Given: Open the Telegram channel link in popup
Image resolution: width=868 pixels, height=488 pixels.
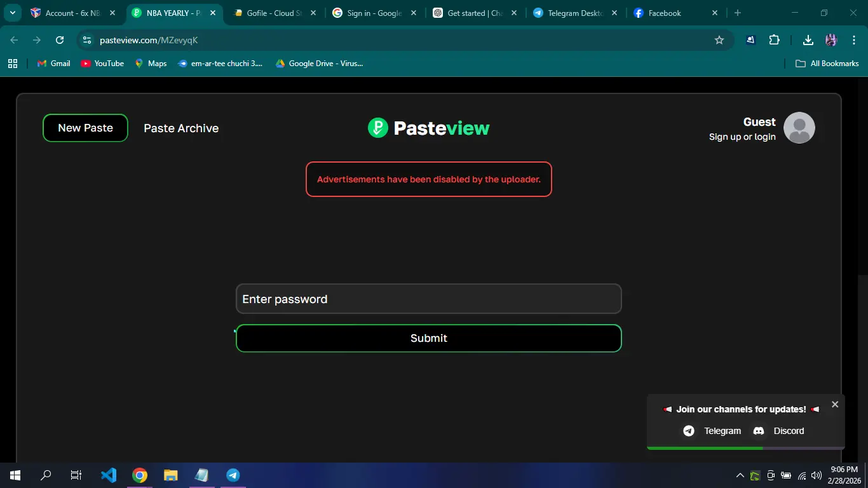Looking at the screenshot, I should (712, 431).
